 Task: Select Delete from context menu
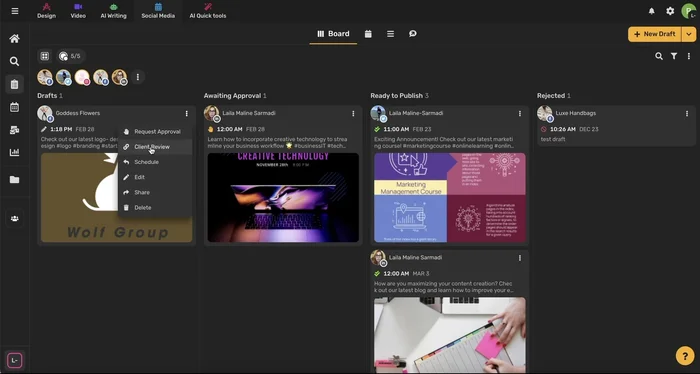coord(155,208)
